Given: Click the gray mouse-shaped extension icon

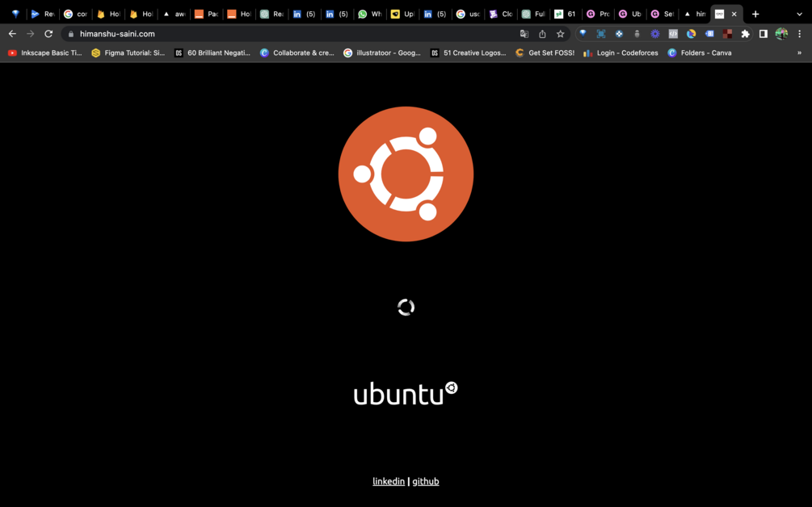Looking at the screenshot, I should click(x=637, y=34).
